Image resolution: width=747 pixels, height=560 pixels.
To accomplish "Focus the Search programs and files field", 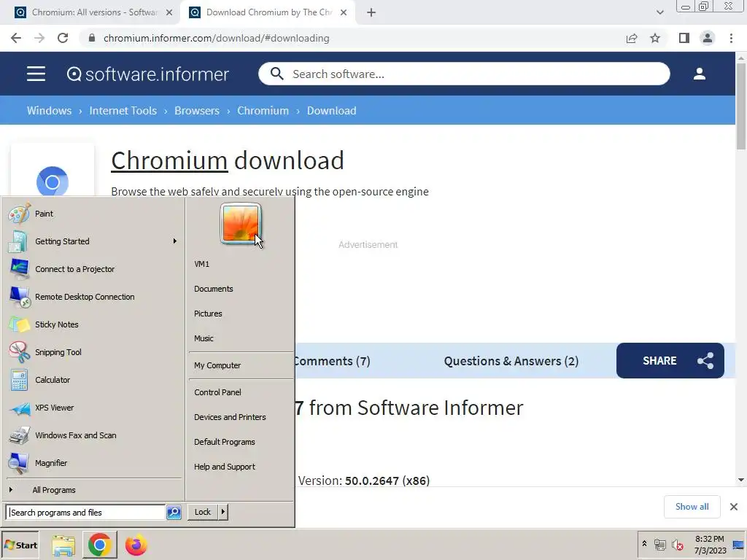I will (85, 513).
